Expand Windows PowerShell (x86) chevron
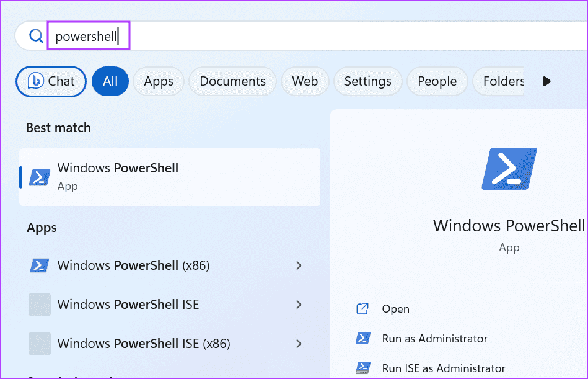588x379 pixels. click(x=299, y=265)
